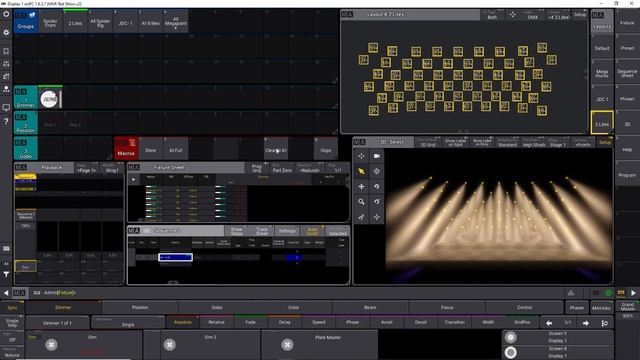
Task: Open the High Shadows quality dropdown
Action: click(534, 142)
